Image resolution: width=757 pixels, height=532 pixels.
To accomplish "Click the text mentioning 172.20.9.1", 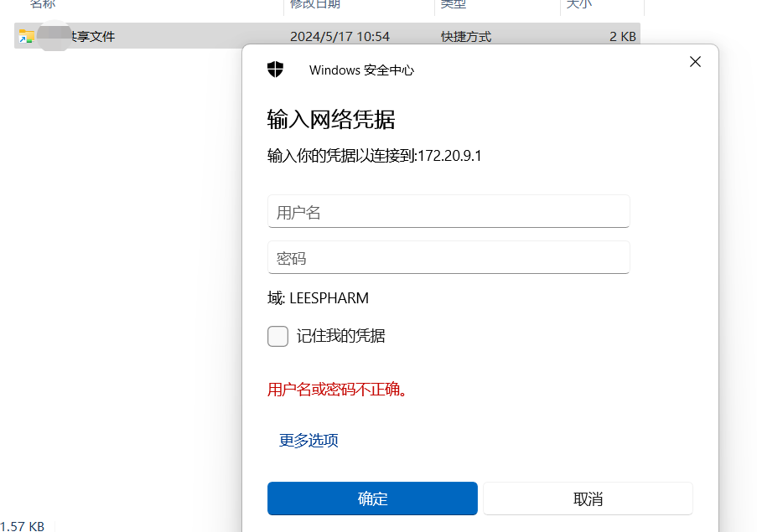I will click(x=374, y=156).
